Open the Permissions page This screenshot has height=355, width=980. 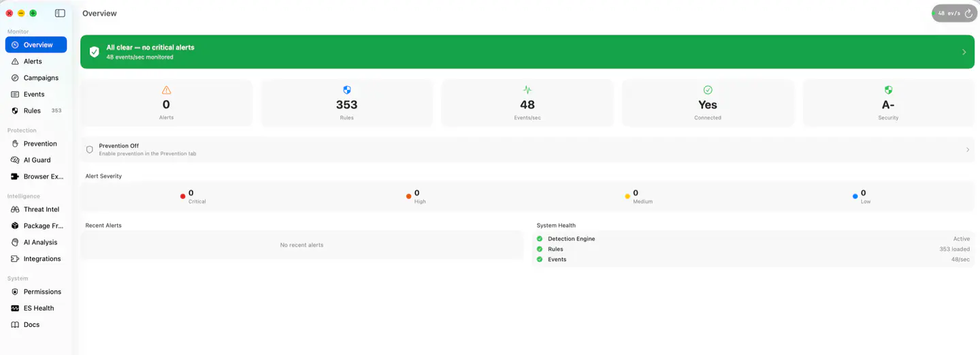click(x=36, y=292)
